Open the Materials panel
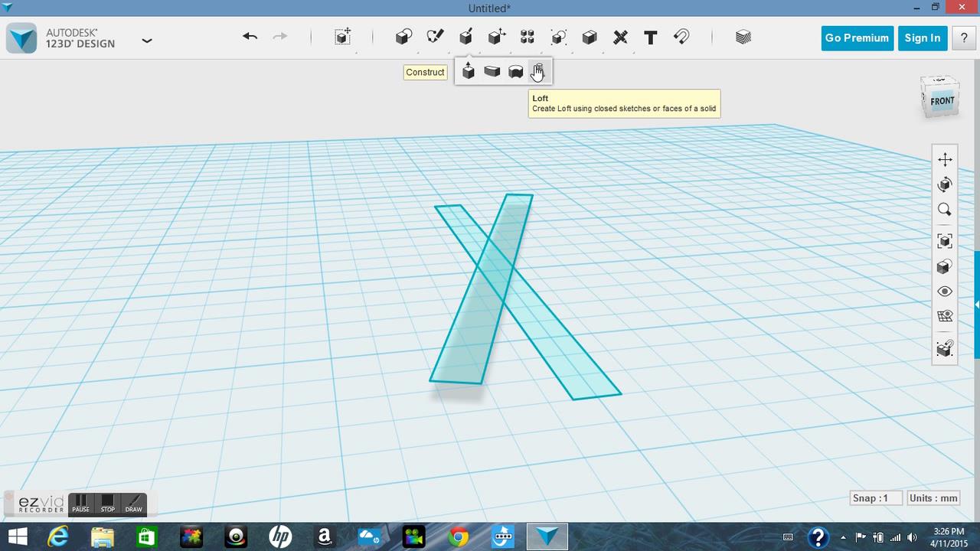This screenshot has width=980, height=551. point(743,37)
